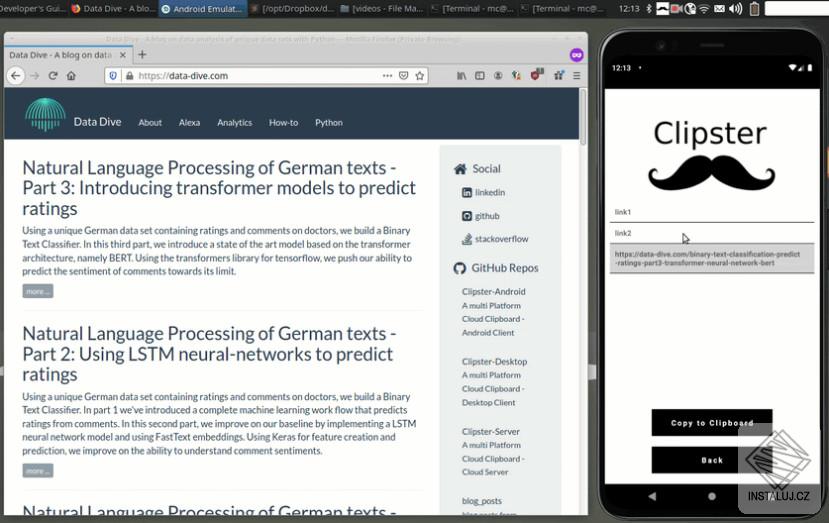Go back with Firefox back arrow
Viewport: 829px width, 523px height.
pos(15,76)
